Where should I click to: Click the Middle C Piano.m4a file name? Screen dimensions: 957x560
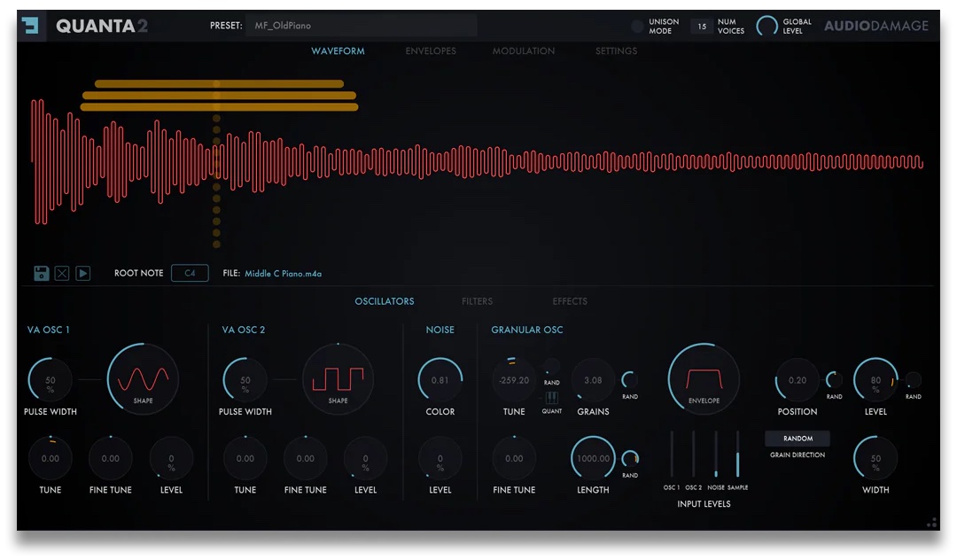coord(283,274)
